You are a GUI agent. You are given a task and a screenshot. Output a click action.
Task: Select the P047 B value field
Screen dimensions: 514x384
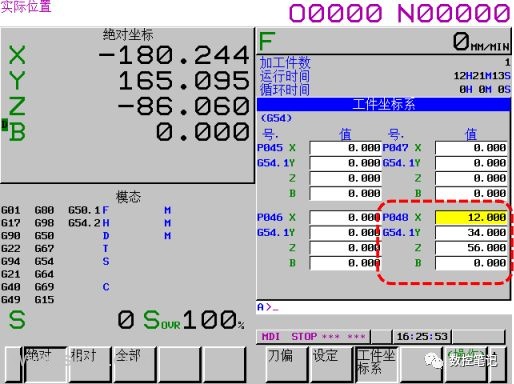pyautogui.click(x=471, y=193)
